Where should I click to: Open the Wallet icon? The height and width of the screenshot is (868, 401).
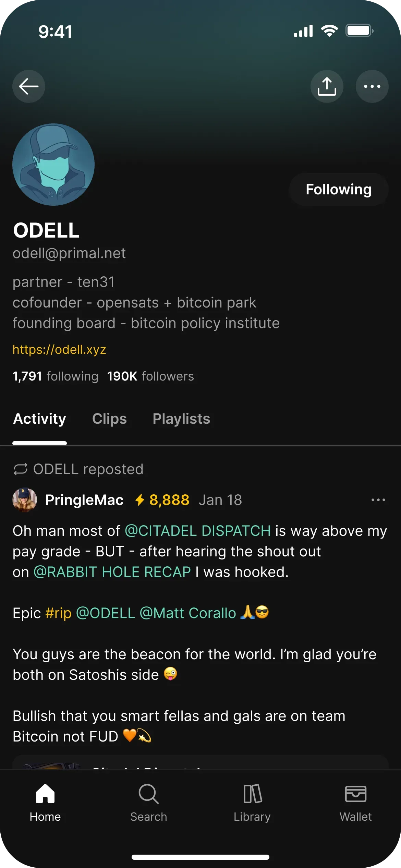[355, 794]
